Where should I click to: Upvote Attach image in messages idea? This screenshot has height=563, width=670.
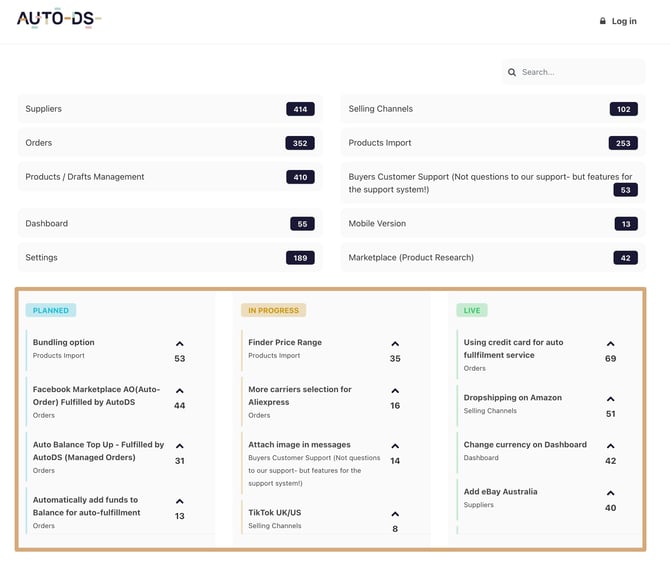[395, 446]
